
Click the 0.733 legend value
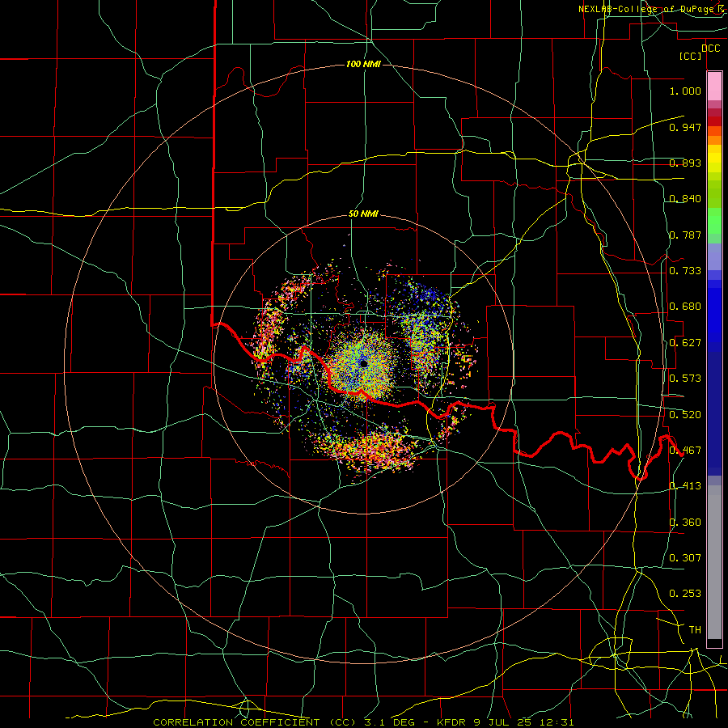(685, 271)
